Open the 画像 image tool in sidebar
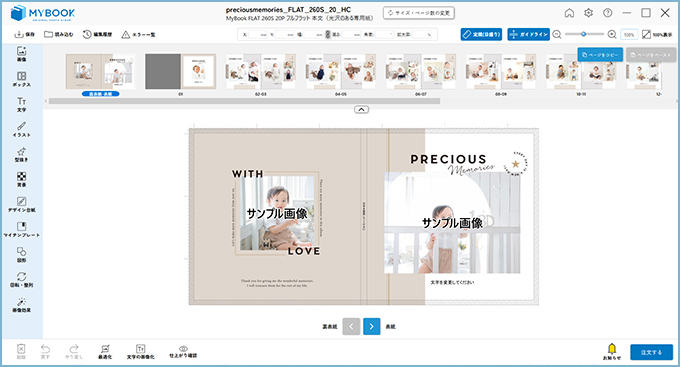 click(21, 54)
